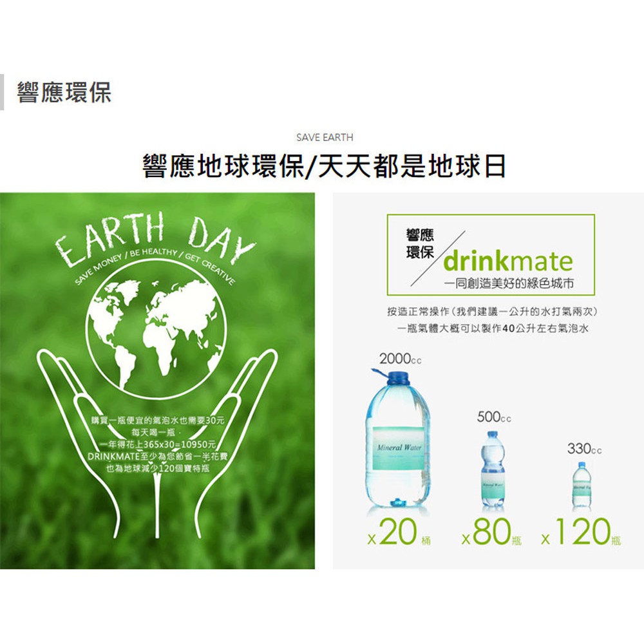Click the 330cc volume label

[585, 448]
